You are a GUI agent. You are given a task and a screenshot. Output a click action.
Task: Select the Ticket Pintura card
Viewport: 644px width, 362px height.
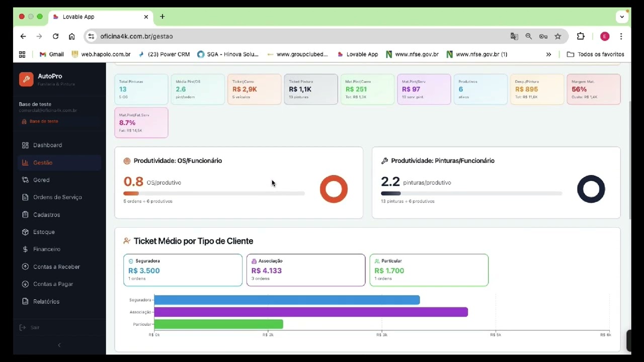[311, 89]
